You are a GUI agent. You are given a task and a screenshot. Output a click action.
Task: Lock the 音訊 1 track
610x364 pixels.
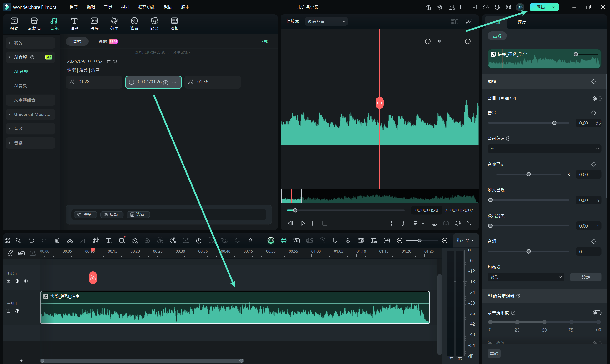pyautogui.click(x=9, y=311)
